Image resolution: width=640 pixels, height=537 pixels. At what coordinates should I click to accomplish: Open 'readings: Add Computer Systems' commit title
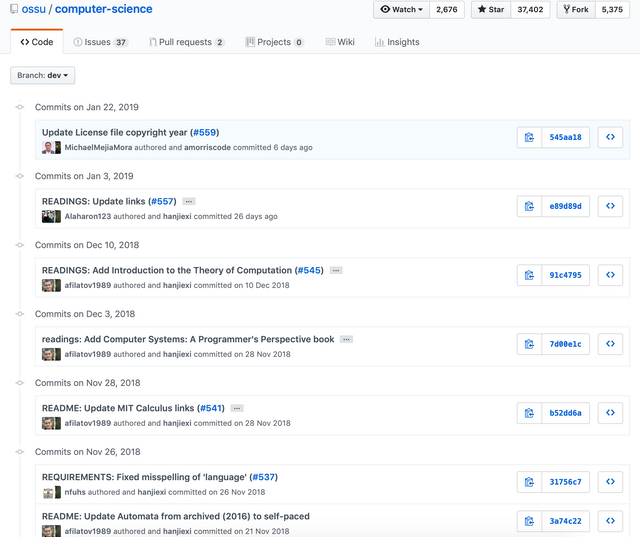(x=188, y=340)
